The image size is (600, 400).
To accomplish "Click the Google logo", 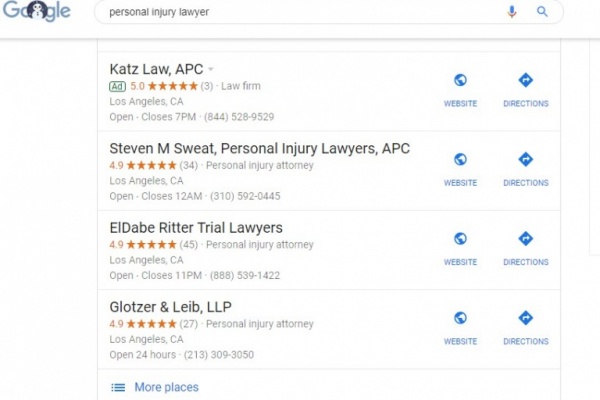I will [37, 11].
